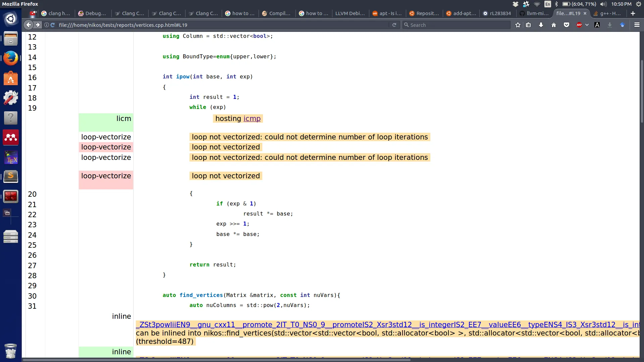Switch to the rL283834 tab
Viewport: 644px width, 362px height.
point(500,13)
